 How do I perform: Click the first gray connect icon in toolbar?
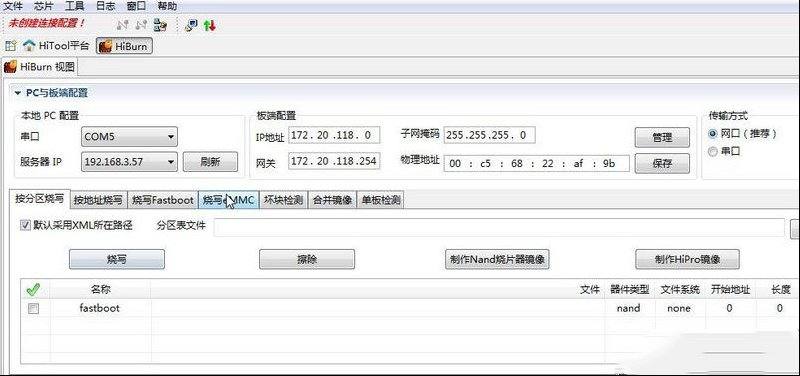pyautogui.click(x=122, y=24)
